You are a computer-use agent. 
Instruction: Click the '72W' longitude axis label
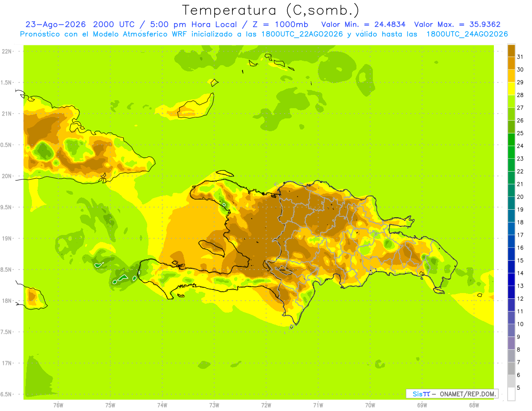click(266, 405)
